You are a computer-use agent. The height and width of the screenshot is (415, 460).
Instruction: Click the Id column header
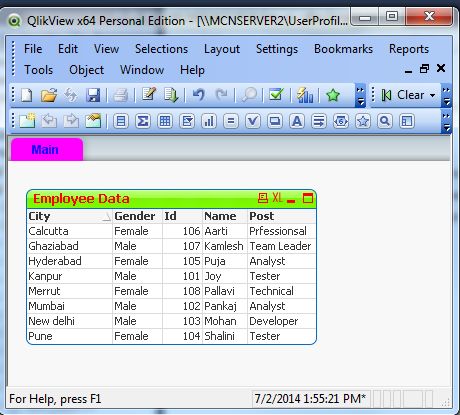[x=182, y=216]
